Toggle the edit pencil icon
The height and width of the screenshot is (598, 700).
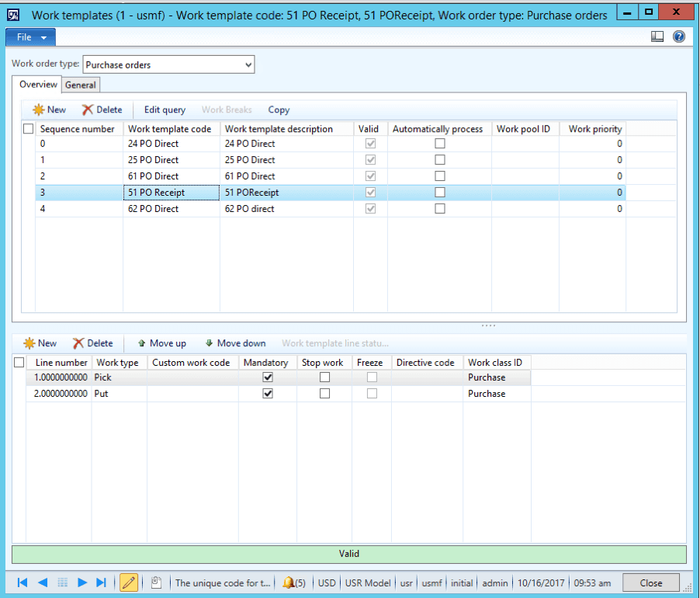point(129,582)
